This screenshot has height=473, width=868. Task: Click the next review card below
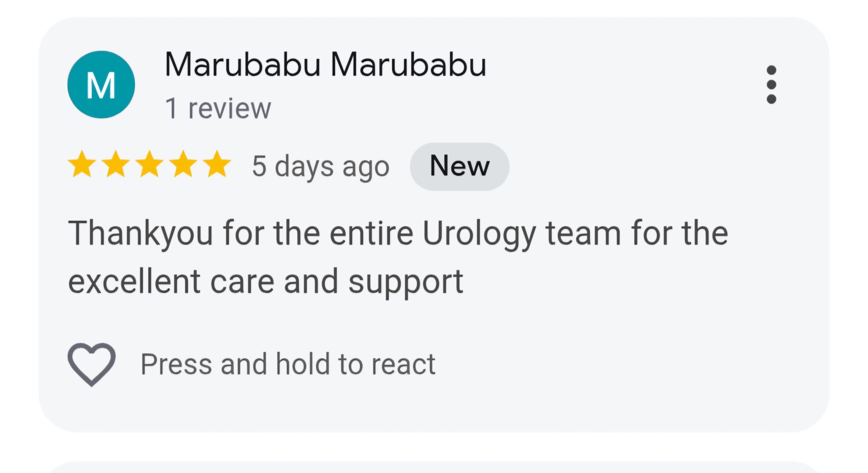point(434,467)
